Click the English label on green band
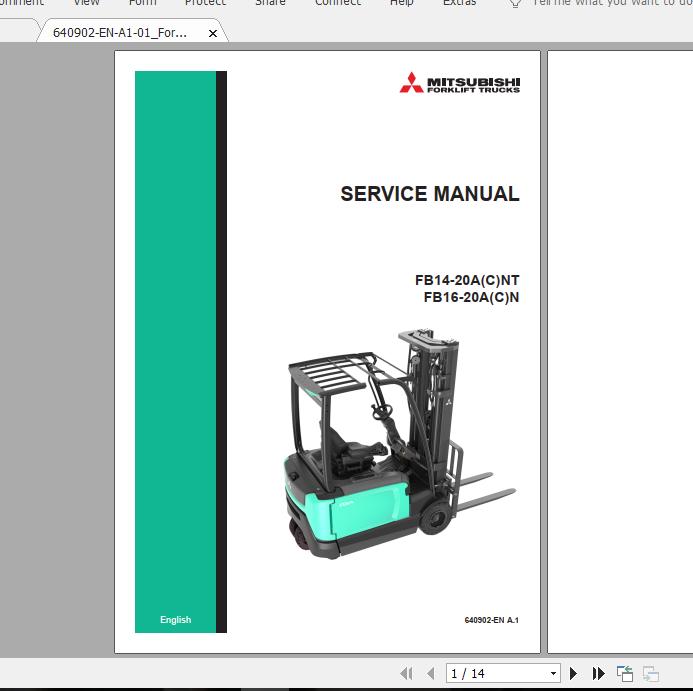Viewport: 693px width, 691px height. [x=175, y=619]
